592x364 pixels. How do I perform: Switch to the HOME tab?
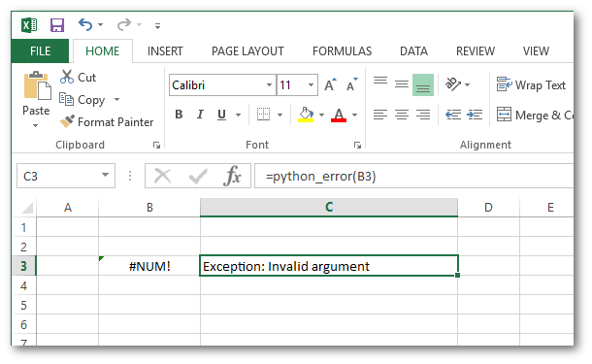102,51
